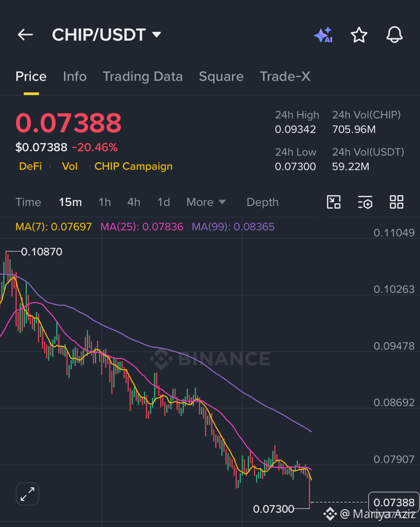Expand chart to fullscreen

click(27, 494)
